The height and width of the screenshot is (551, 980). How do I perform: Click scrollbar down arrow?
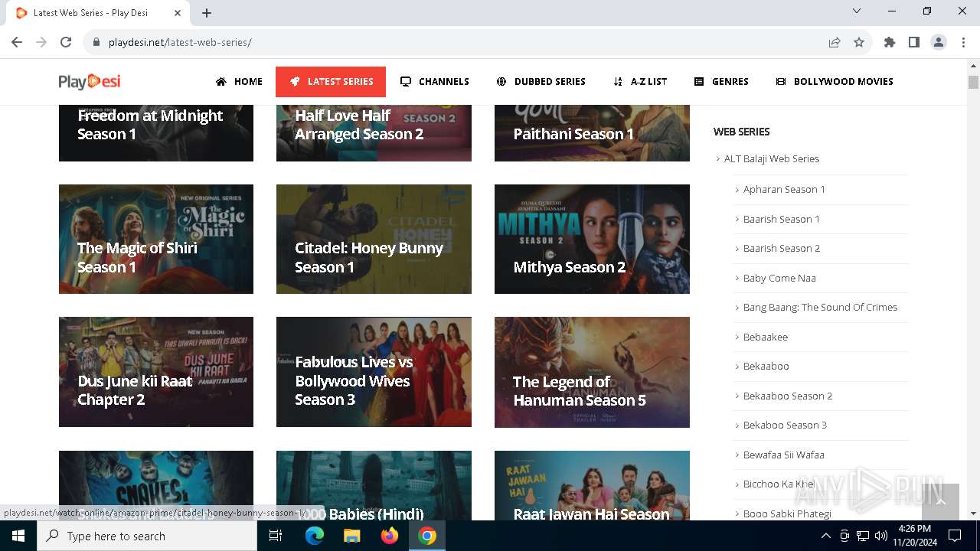pos(973,514)
